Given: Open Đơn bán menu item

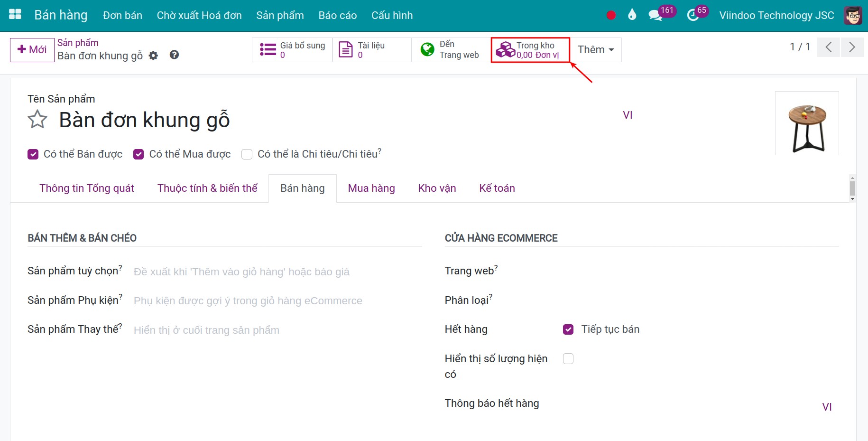Looking at the screenshot, I should coord(122,15).
